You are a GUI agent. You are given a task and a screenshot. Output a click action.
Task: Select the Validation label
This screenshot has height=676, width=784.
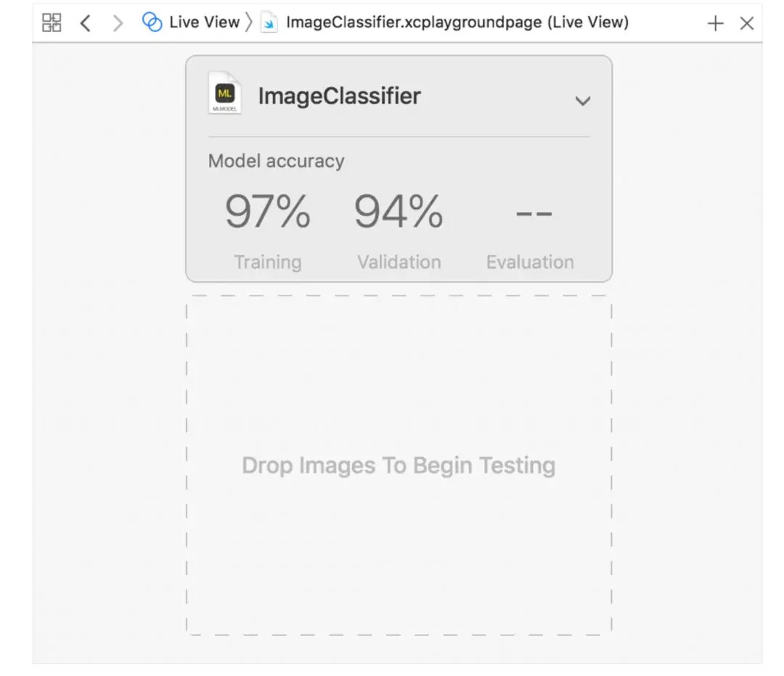point(399,262)
